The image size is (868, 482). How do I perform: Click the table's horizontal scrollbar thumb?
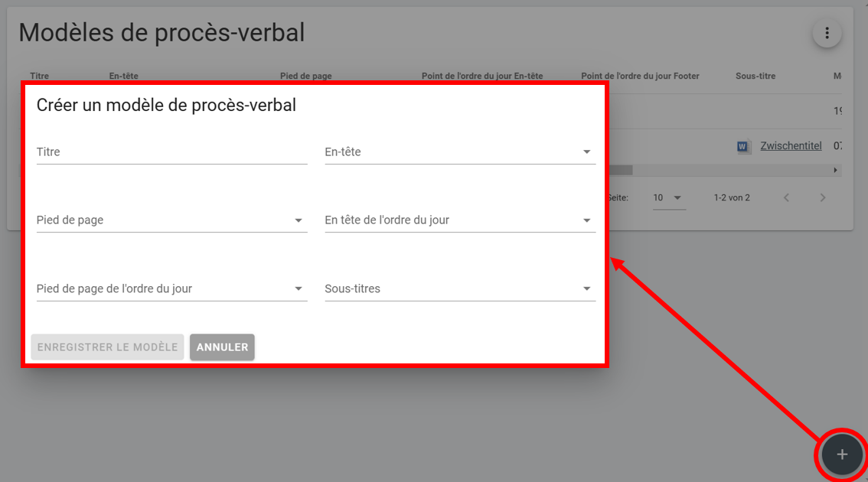click(620, 170)
